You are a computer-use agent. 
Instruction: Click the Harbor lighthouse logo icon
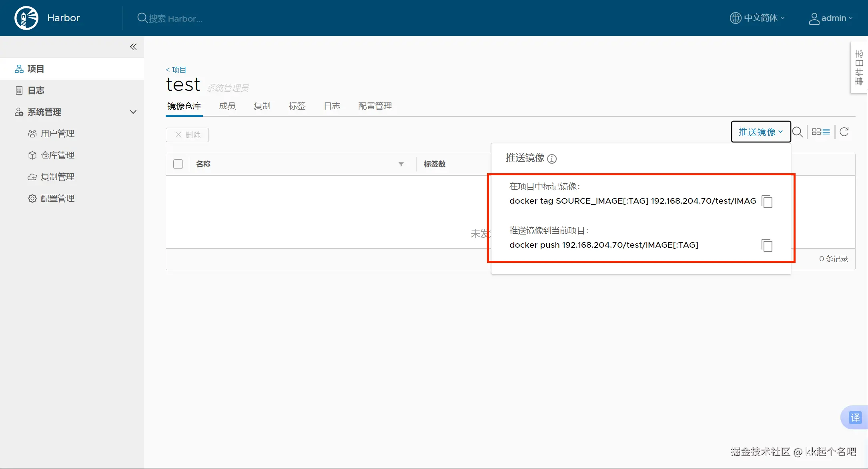[x=26, y=18]
